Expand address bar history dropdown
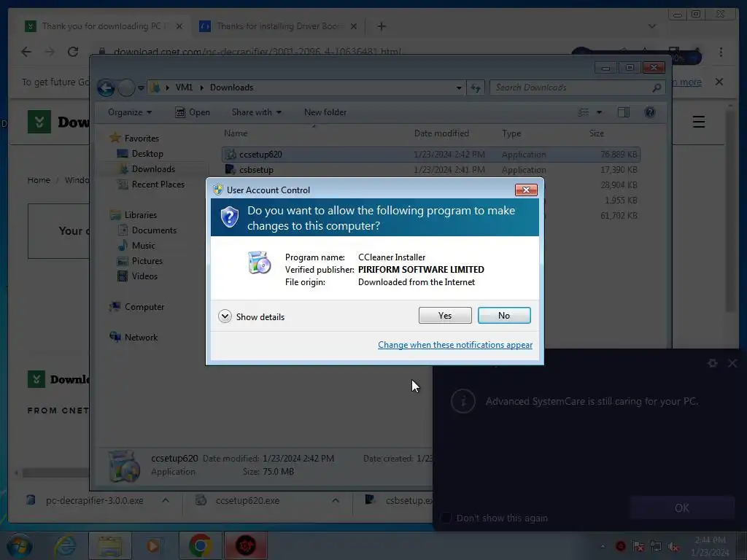Image resolution: width=747 pixels, height=560 pixels. tap(459, 87)
